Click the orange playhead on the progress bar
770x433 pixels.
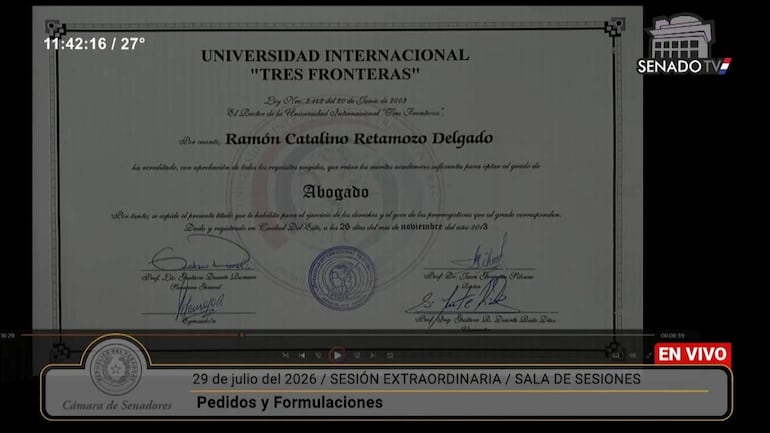242,335
